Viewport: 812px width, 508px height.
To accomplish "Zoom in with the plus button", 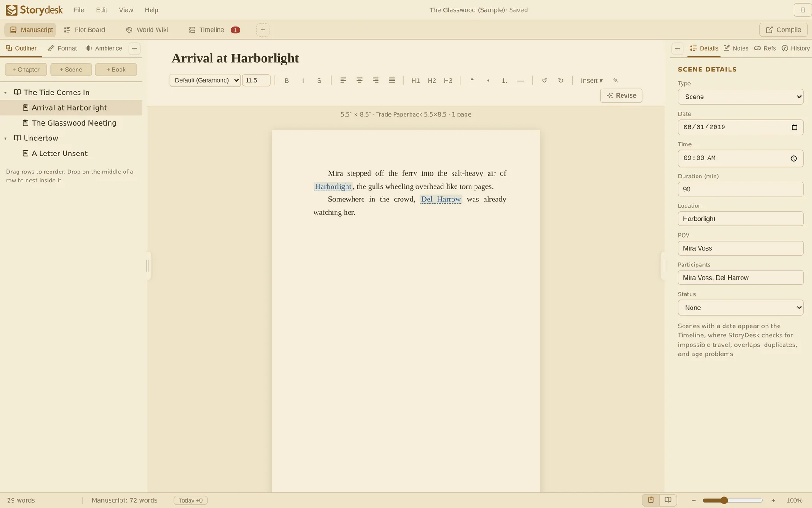I will tap(773, 500).
